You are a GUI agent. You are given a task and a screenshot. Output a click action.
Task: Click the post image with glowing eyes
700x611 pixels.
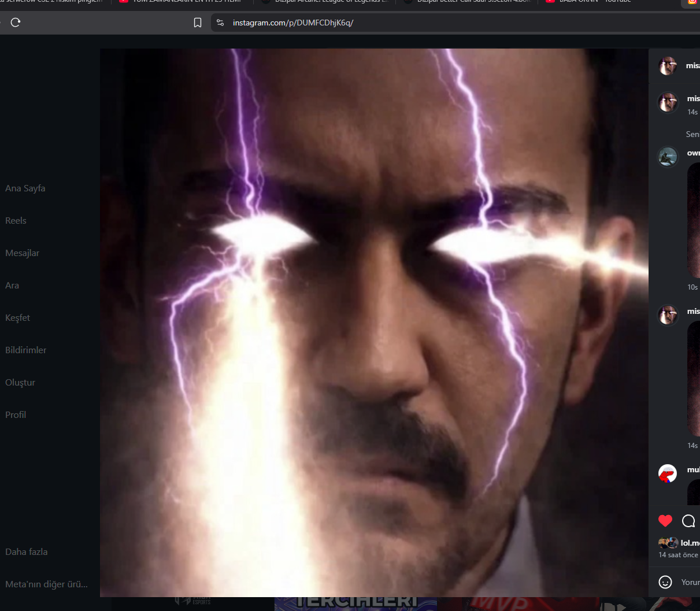(374, 323)
